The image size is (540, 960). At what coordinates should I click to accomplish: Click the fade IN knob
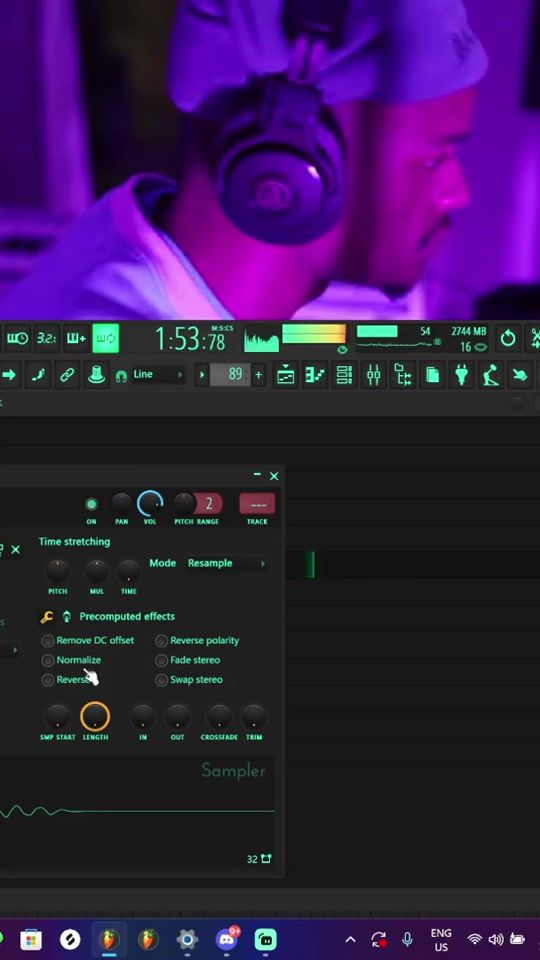click(143, 716)
